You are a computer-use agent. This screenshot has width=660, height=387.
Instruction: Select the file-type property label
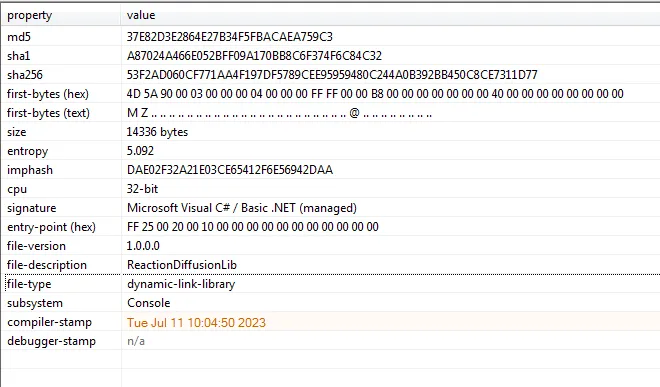pyautogui.click(x=29, y=284)
